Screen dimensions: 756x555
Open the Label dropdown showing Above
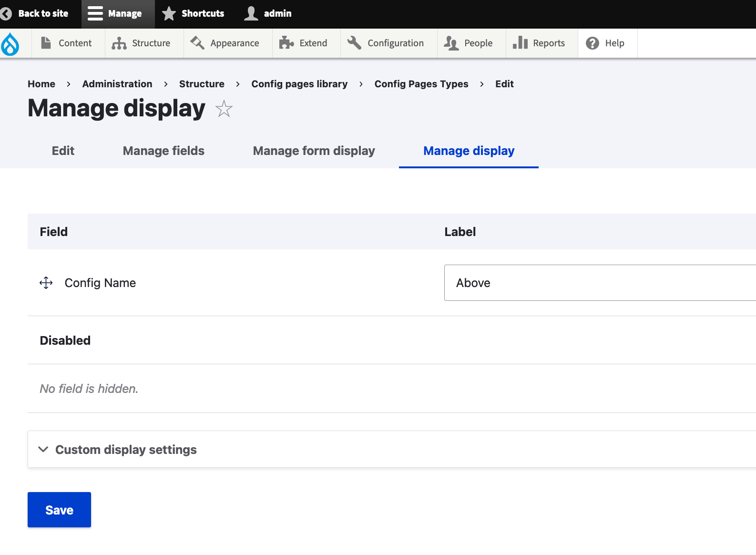click(x=600, y=283)
